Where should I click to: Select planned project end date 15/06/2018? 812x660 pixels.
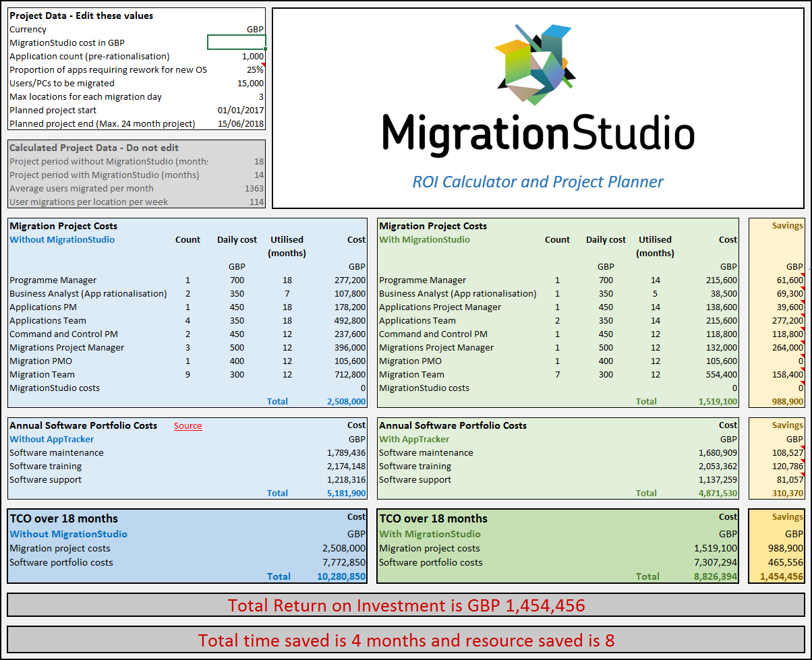pos(241,124)
